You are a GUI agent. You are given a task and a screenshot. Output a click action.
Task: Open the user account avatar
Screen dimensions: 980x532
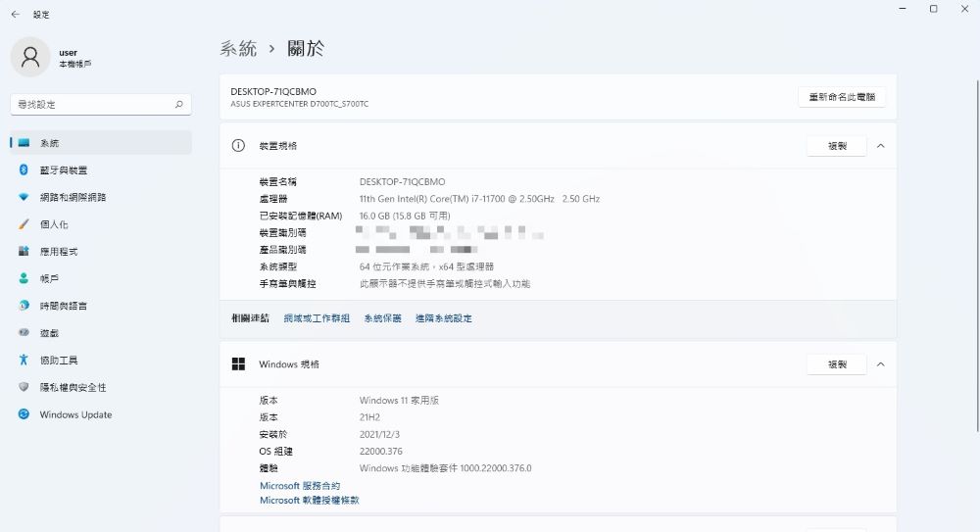pyautogui.click(x=30, y=57)
